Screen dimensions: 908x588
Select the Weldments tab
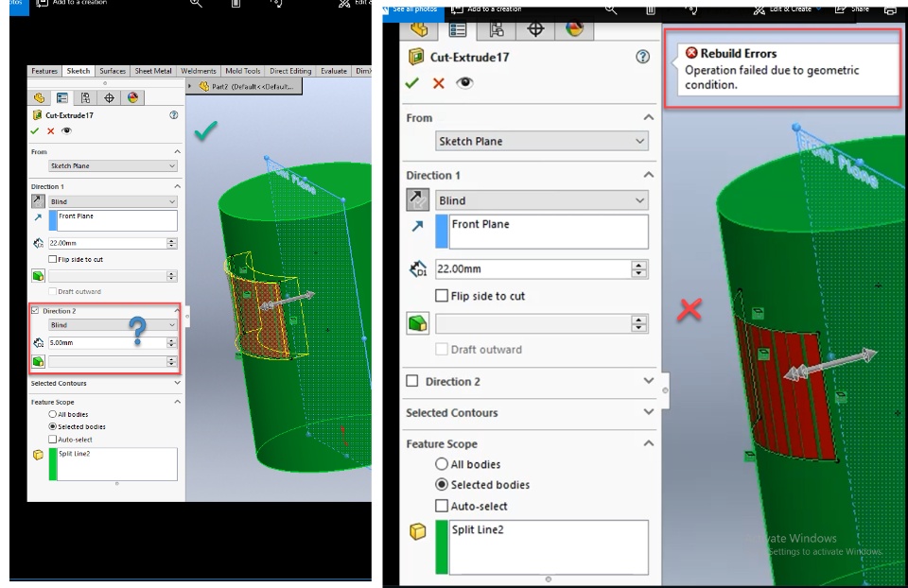click(198, 71)
